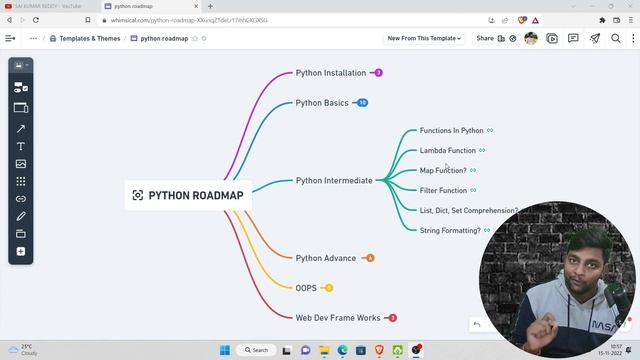
Task: Open the comments panel icon
Action: pyautogui.click(x=573, y=38)
